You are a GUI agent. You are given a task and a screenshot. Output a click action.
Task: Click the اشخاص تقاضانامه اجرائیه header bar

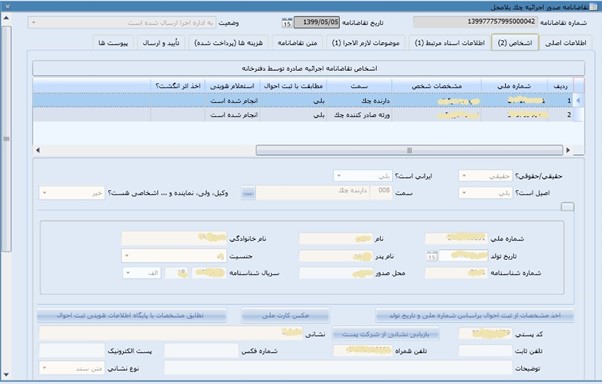tap(309, 68)
